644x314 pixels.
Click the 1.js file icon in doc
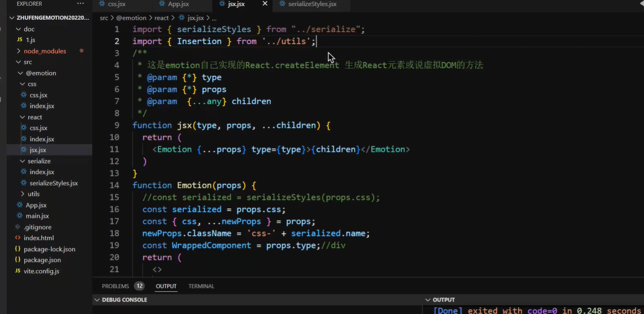(x=20, y=40)
